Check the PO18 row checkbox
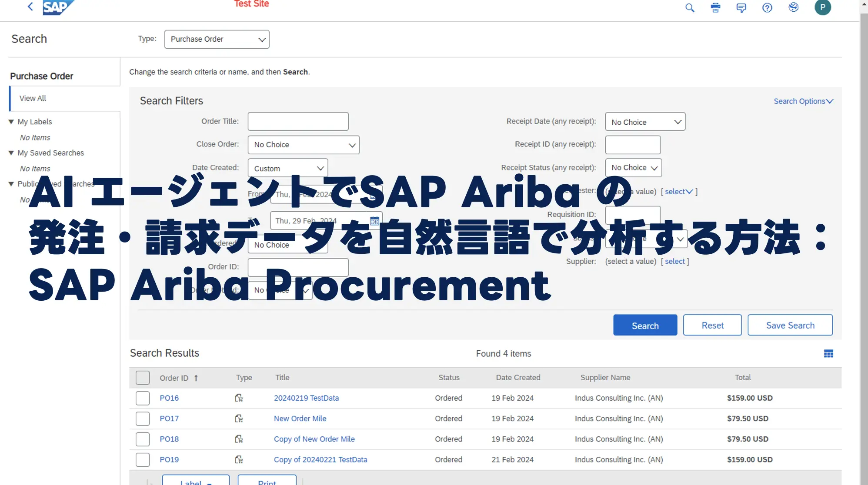868x485 pixels. click(143, 439)
